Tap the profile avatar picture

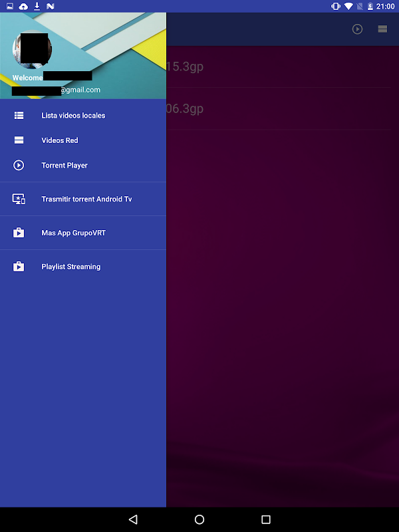(32, 49)
